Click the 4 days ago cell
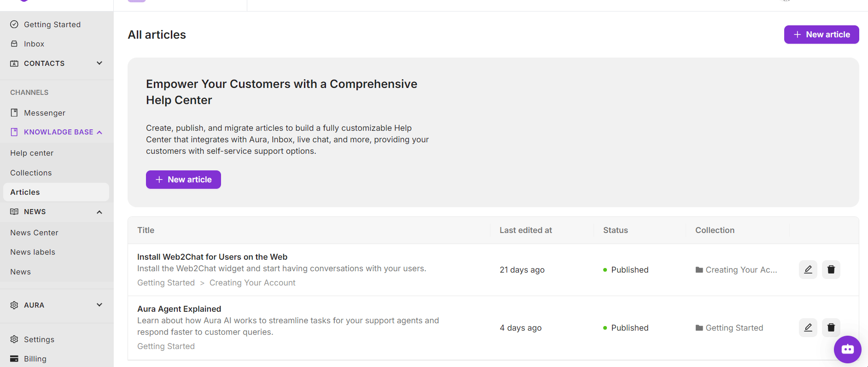Viewport: 868px width, 367px height. tap(521, 328)
